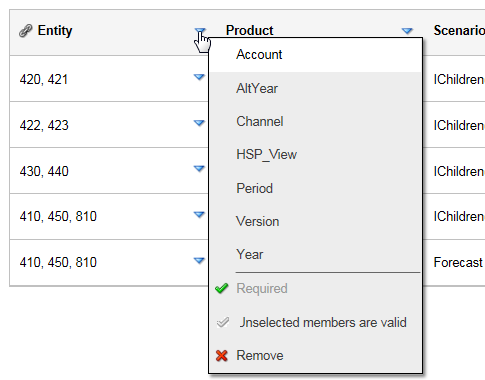Click the green checkmark next to Required
Image resolution: width=485 pixels, height=380 pixels.
click(222, 288)
